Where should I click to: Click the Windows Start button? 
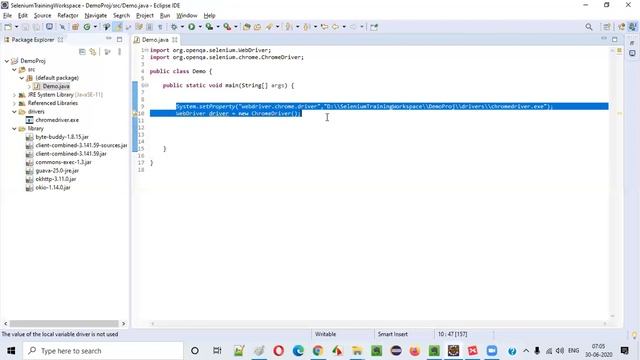11,351
